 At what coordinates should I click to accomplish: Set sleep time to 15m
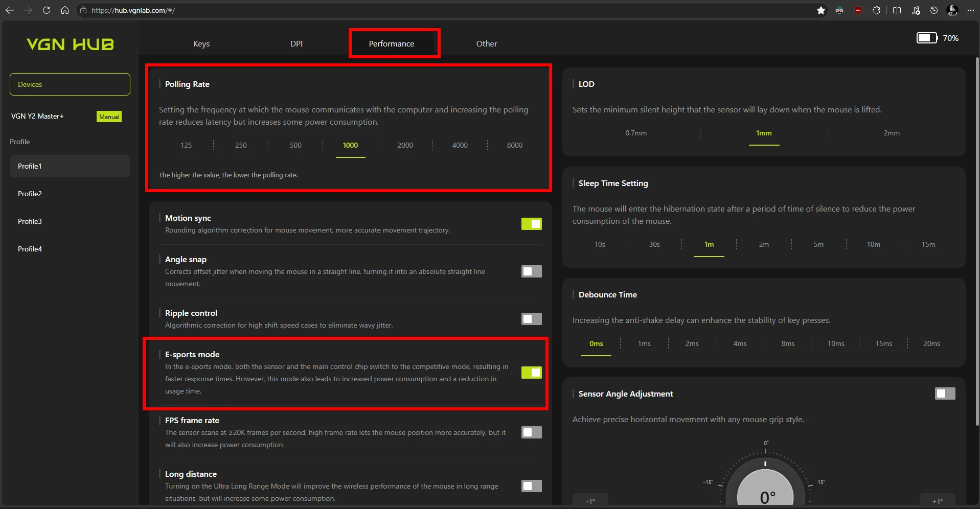pos(928,244)
